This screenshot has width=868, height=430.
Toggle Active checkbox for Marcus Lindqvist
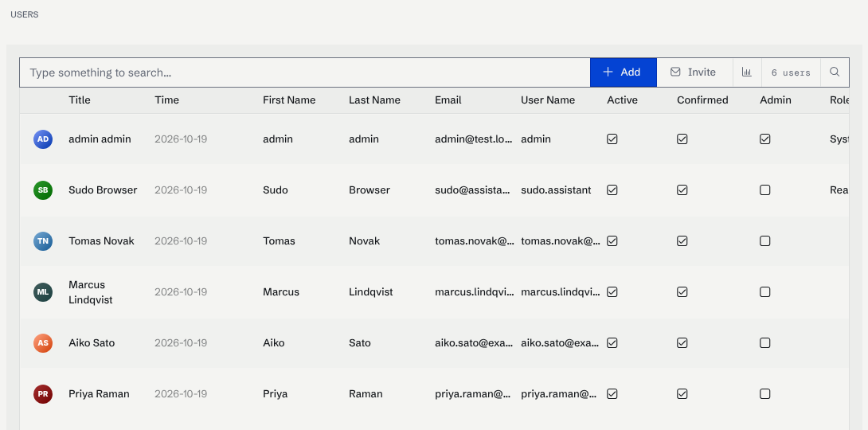coord(612,292)
